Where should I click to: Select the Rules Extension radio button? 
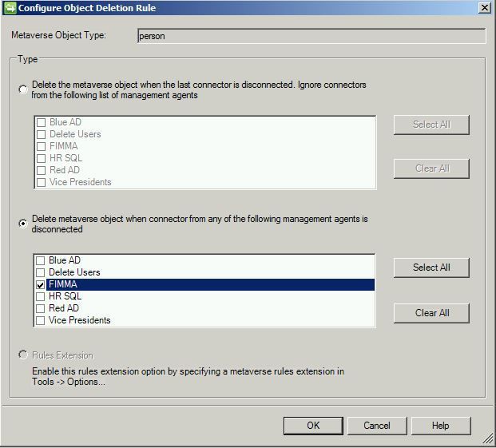click(x=23, y=355)
